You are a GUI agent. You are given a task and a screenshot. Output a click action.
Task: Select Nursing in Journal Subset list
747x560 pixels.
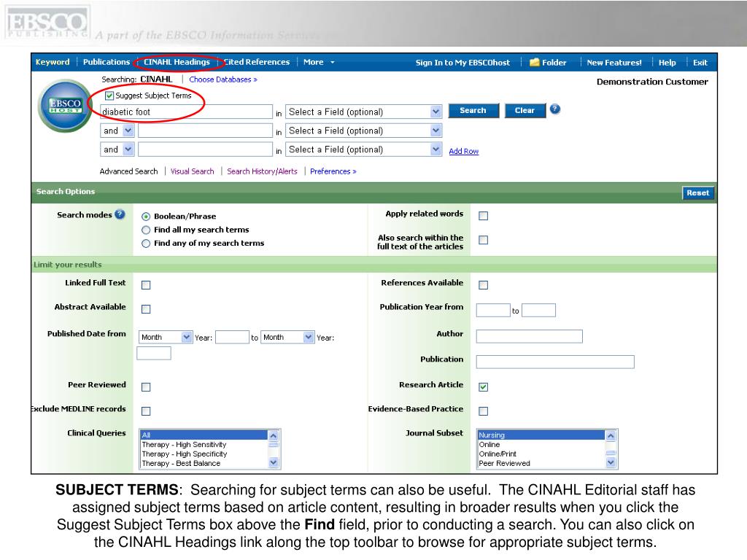click(541, 435)
